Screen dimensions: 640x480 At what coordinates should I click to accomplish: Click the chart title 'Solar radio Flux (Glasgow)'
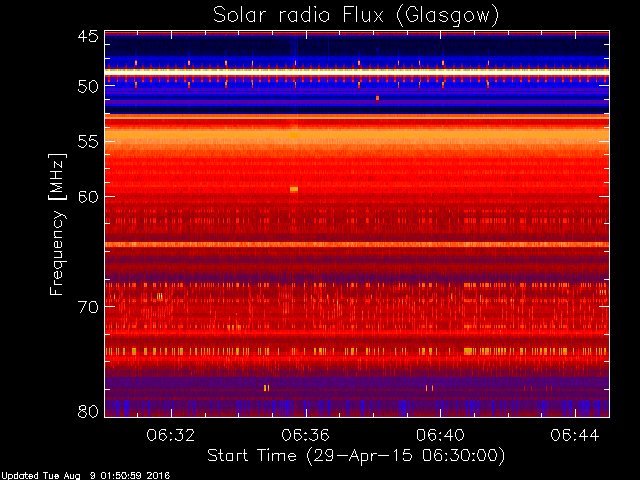[356, 16]
